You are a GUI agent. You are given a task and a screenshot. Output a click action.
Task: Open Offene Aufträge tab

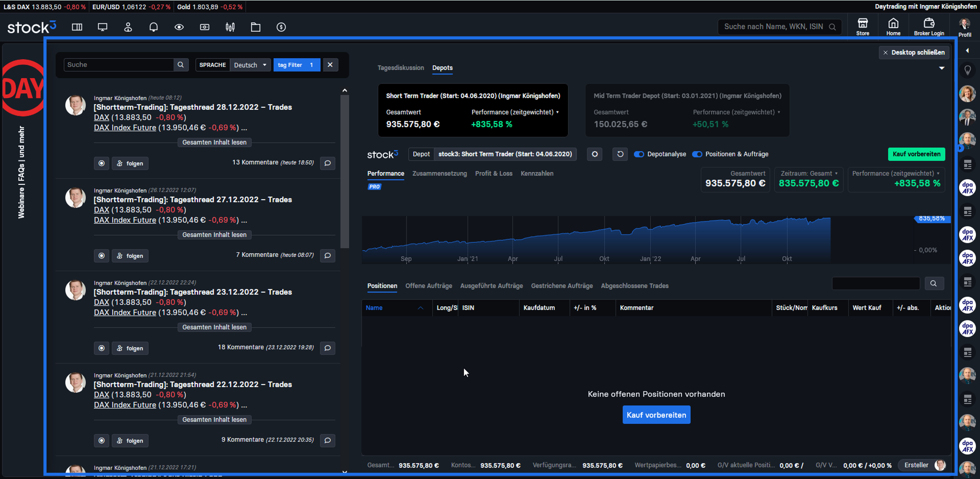(x=428, y=286)
